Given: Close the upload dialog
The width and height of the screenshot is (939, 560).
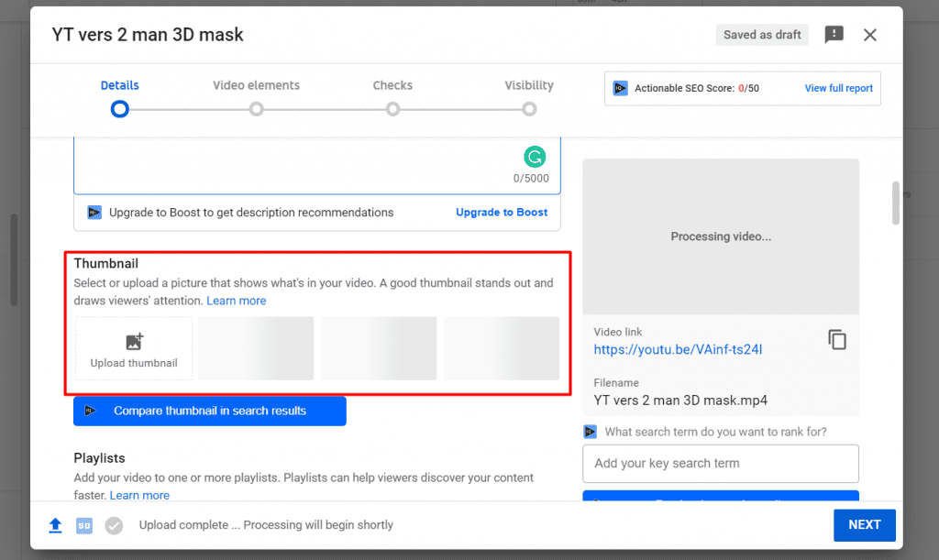Looking at the screenshot, I should click(870, 35).
